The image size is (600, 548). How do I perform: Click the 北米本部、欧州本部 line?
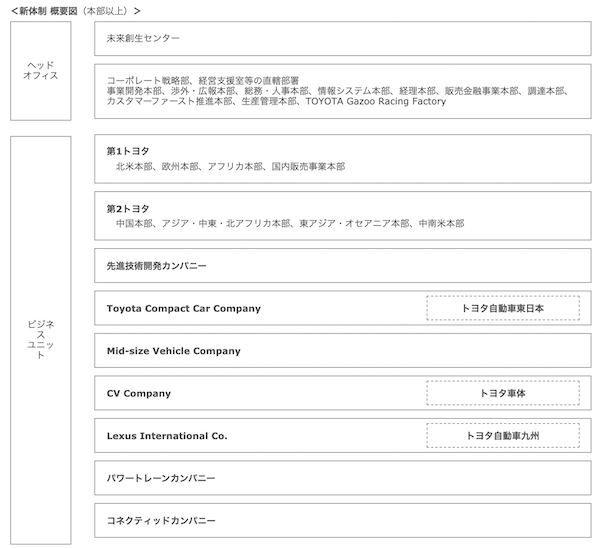(x=230, y=166)
